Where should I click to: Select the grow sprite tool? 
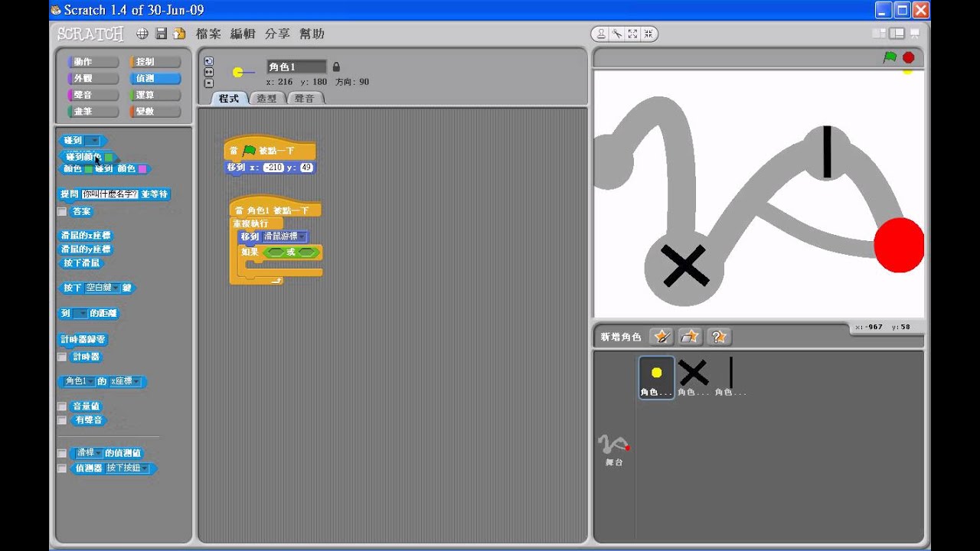coord(632,34)
